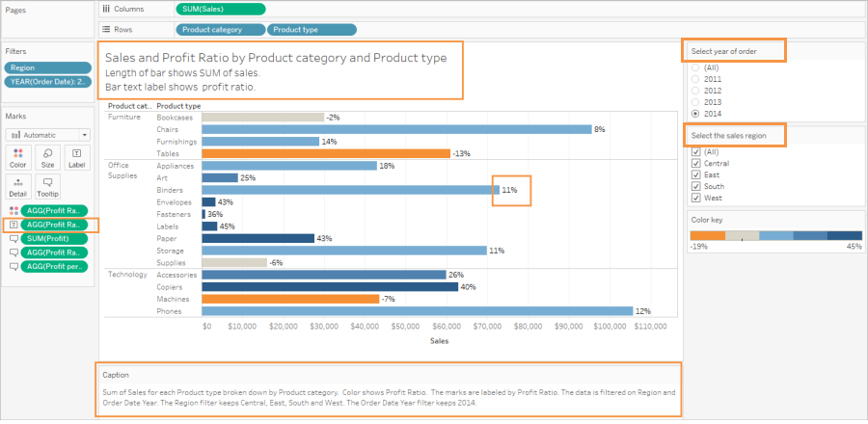The width and height of the screenshot is (868, 424).
Task: Select the 2013 year radio button
Action: pos(695,102)
